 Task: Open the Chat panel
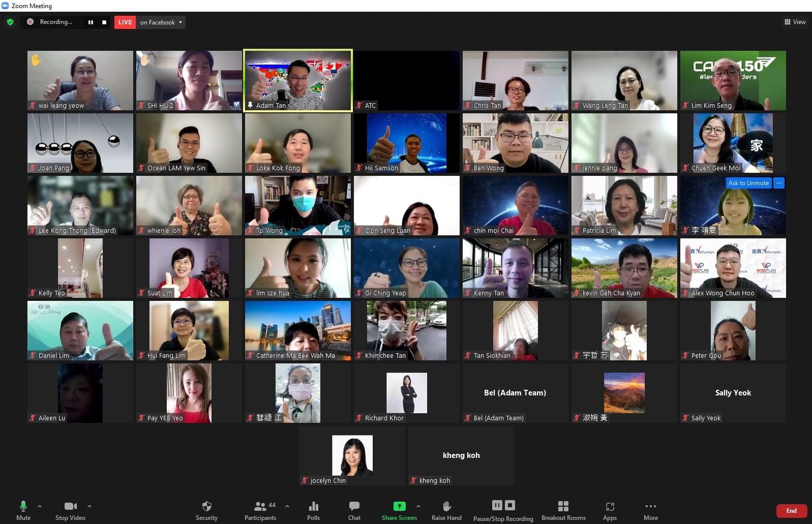[x=354, y=510]
